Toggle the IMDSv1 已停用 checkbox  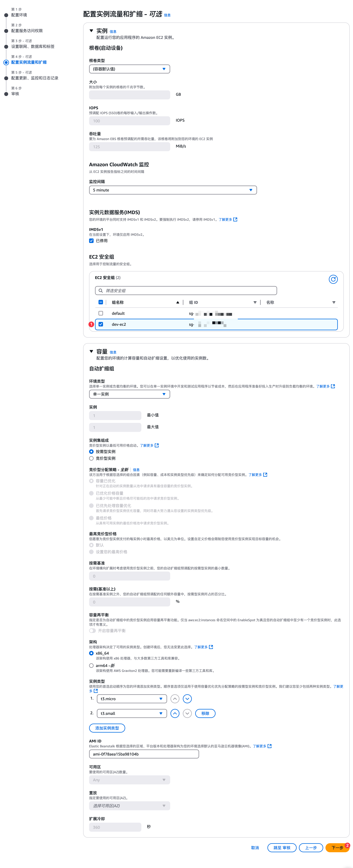(x=91, y=241)
